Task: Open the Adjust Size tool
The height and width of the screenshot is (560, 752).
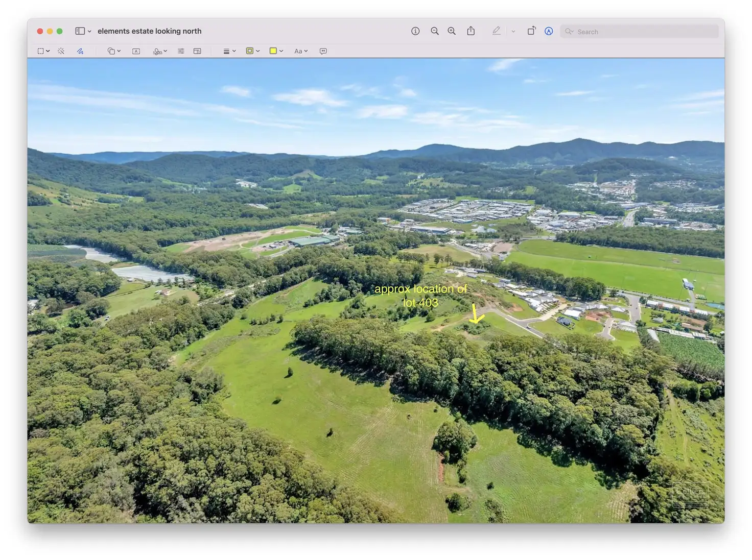Action: coord(197,51)
